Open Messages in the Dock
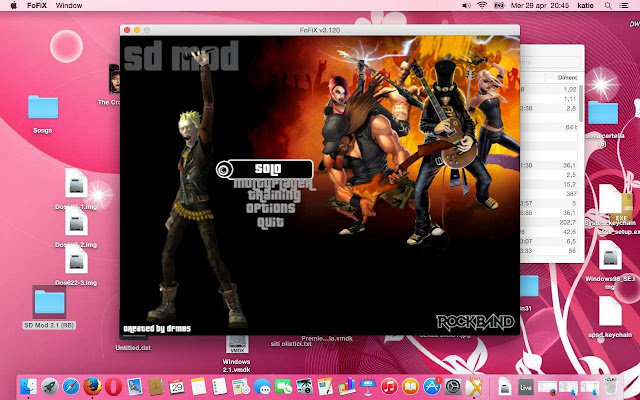Screen dimensions: 640x400 [x=262, y=386]
